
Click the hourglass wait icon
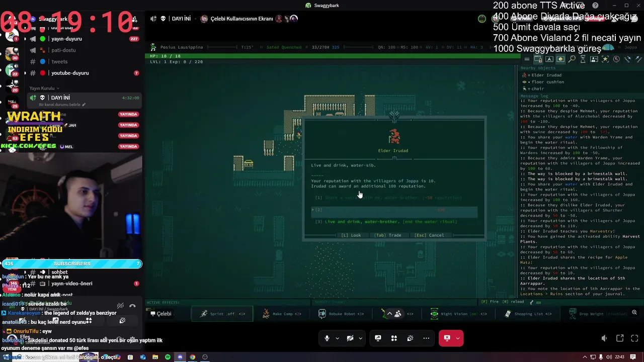coord(583,59)
